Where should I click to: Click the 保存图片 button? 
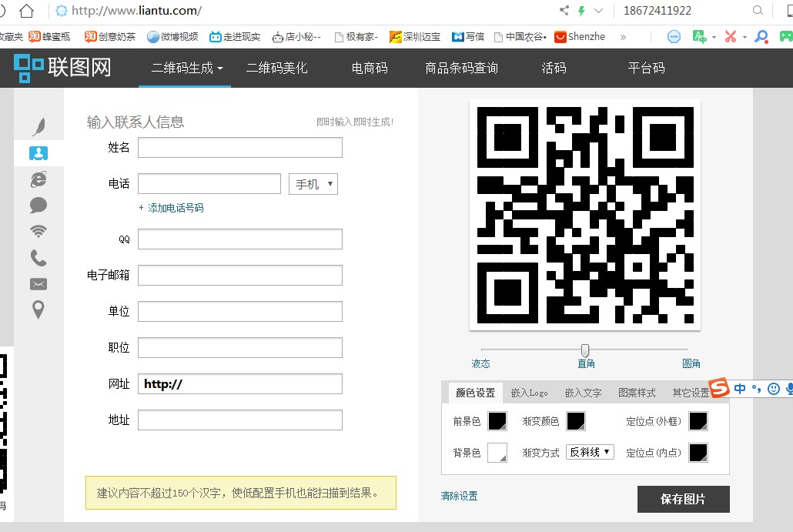[x=683, y=499]
